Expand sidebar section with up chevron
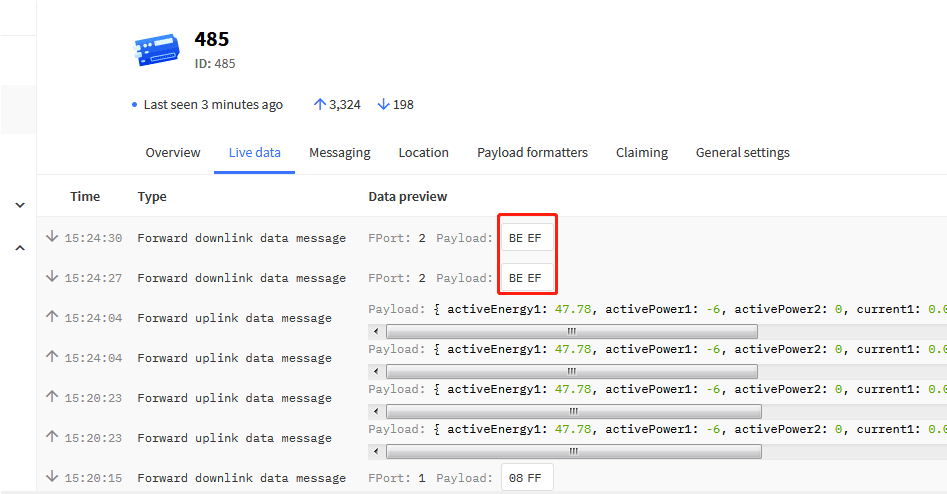 pos(20,248)
